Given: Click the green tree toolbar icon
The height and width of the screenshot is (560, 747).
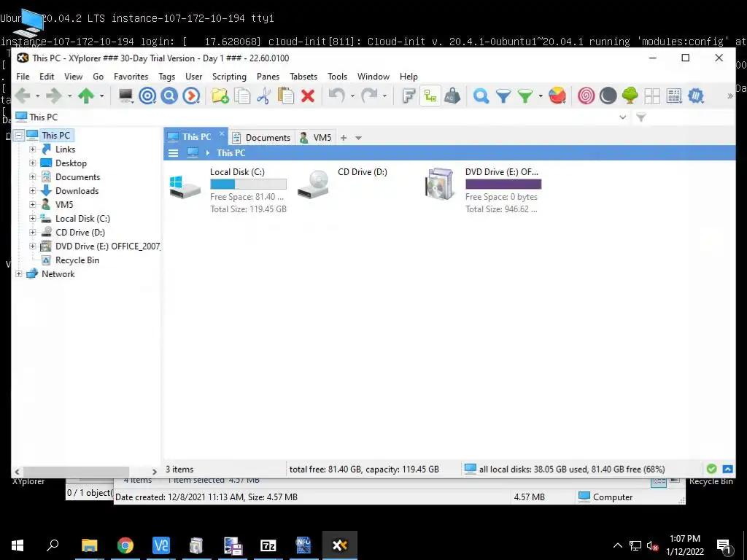Looking at the screenshot, I should [x=630, y=96].
